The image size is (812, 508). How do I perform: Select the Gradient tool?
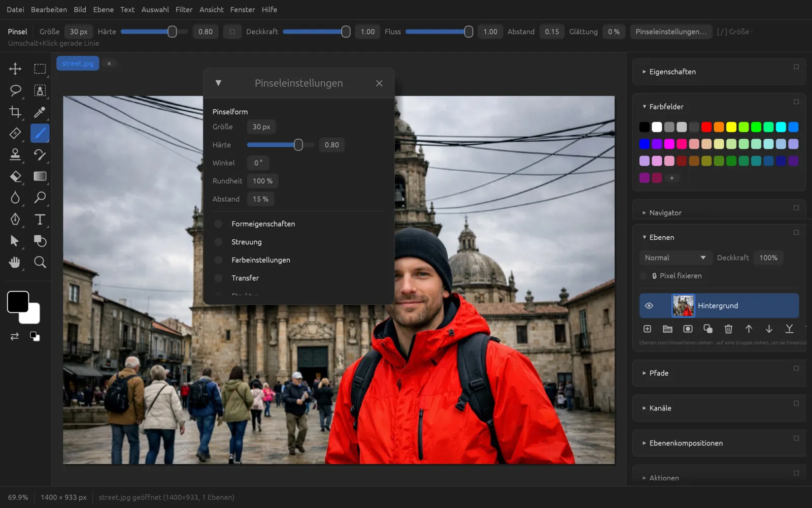pos(40,176)
